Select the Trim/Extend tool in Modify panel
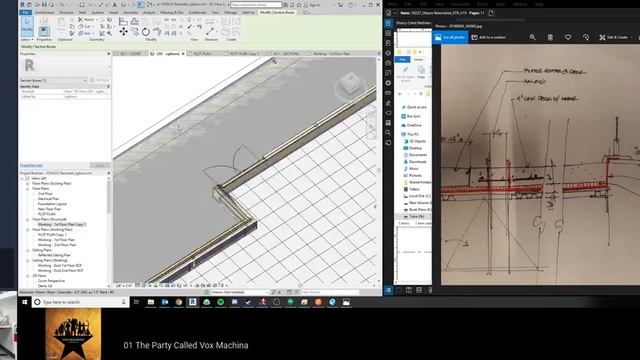This screenshot has width=640, height=360. (157, 32)
